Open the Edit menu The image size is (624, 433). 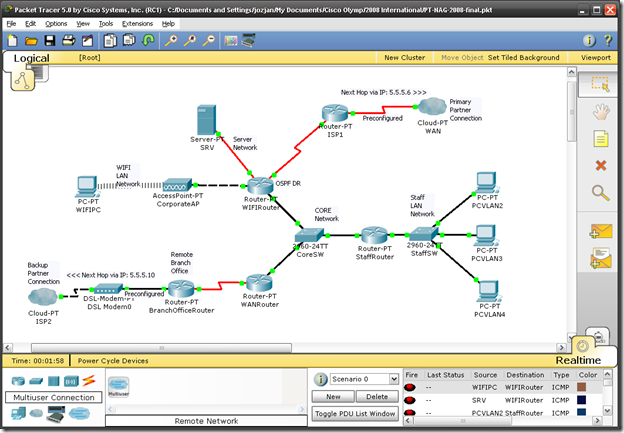[31, 24]
